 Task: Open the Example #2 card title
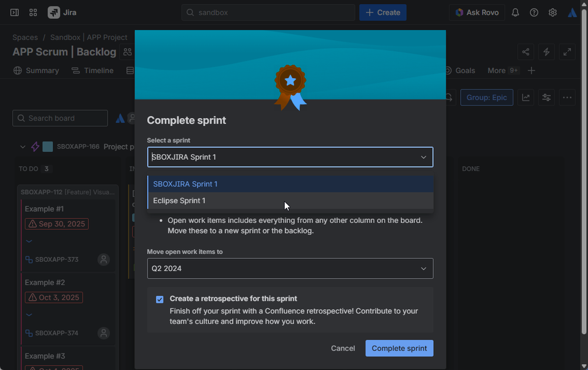pyautogui.click(x=45, y=282)
